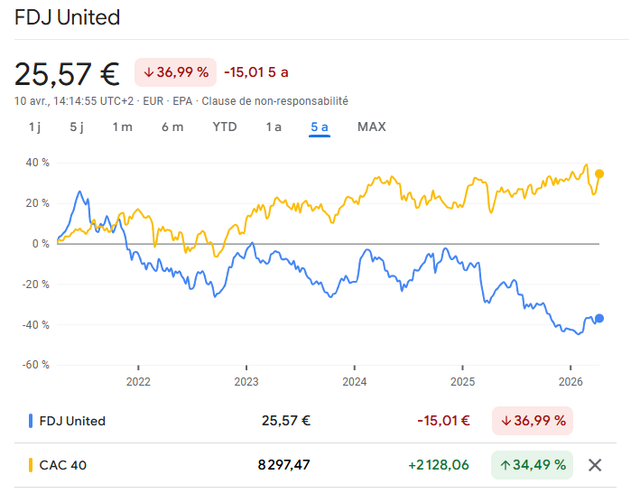Click the 0 % y-axis label
The height and width of the screenshot is (495, 640).
(x=41, y=244)
